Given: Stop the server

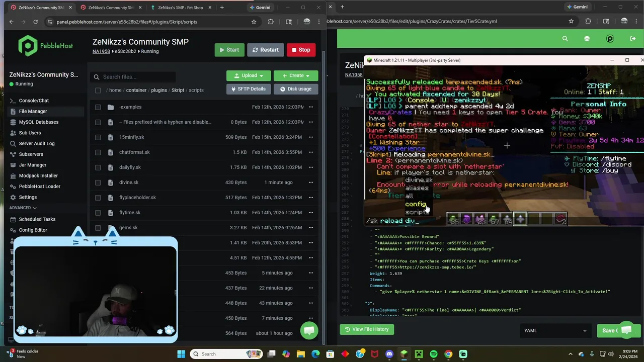Looking at the screenshot, I should coord(301,50).
